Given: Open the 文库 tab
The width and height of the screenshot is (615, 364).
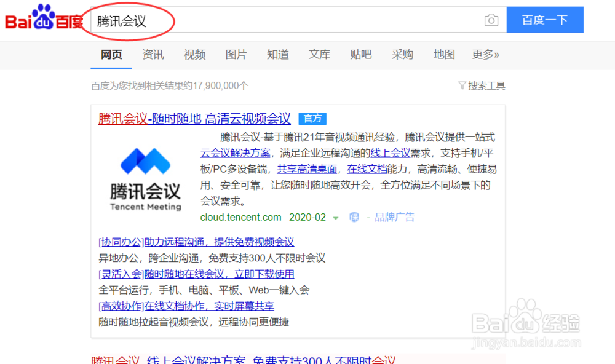Looking at the screenshot, I should [319, 55].
